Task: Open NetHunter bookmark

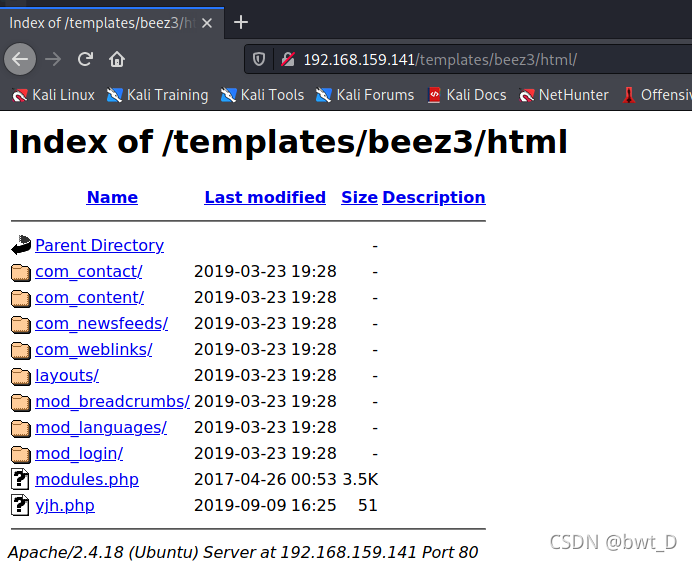Action: pos(564,95)
